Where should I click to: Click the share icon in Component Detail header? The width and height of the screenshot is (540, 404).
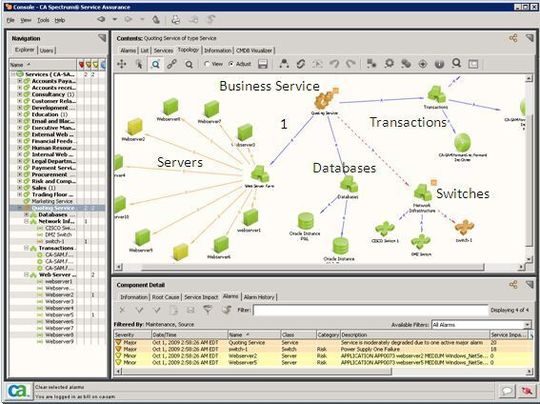[513, 284]
